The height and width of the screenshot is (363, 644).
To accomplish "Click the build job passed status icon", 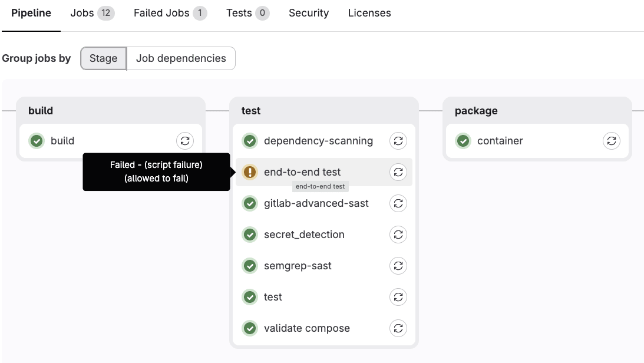I will (x=37, y=141).
